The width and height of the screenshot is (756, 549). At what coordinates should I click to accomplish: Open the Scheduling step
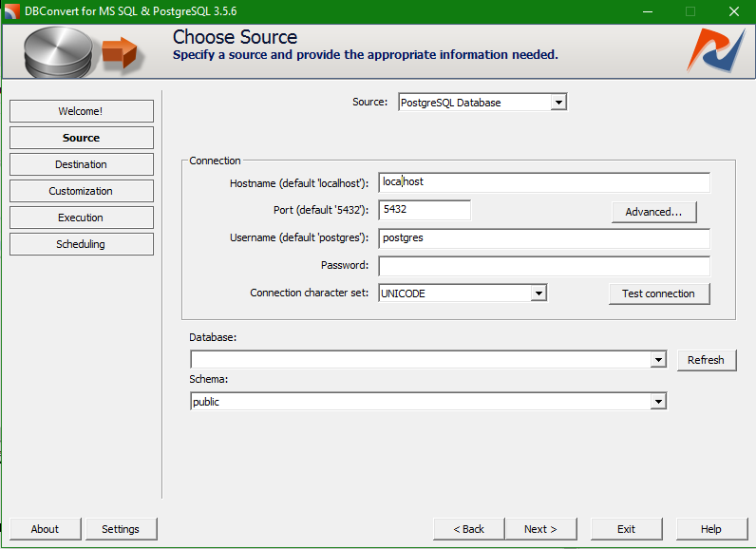[x=82, y=244]
